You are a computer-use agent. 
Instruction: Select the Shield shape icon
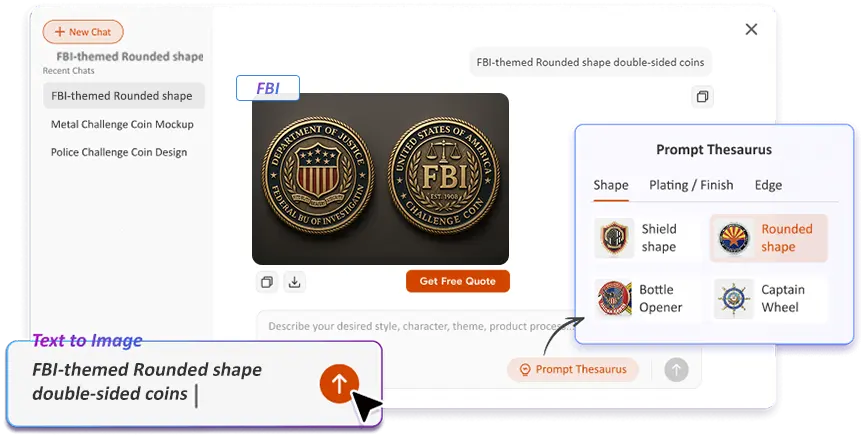(614, 238)
